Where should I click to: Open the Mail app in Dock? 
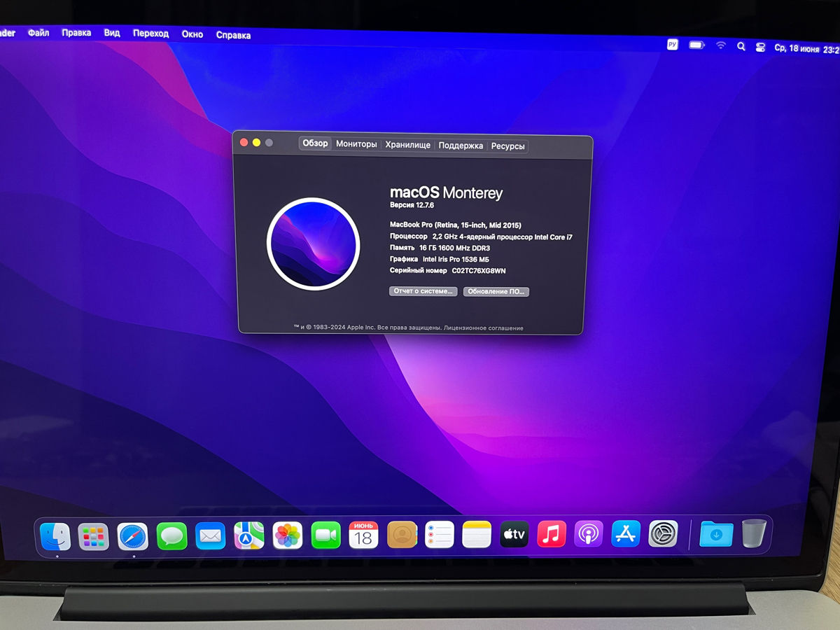click(210, 536)
